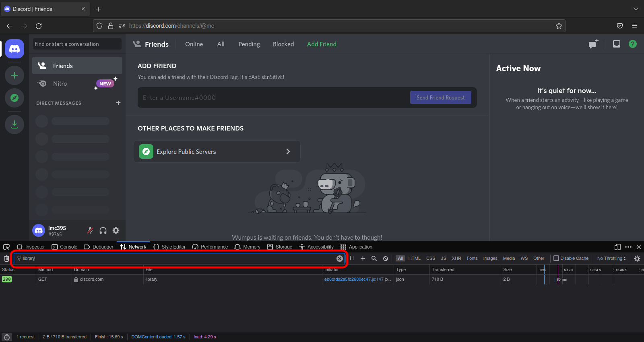The image size is (644, 342).
Task: Clear the library filter text
Action: coord(340,259)
